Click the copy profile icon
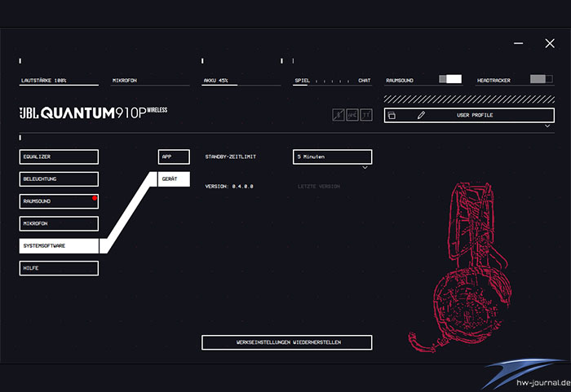 click(x=392, y=116)
